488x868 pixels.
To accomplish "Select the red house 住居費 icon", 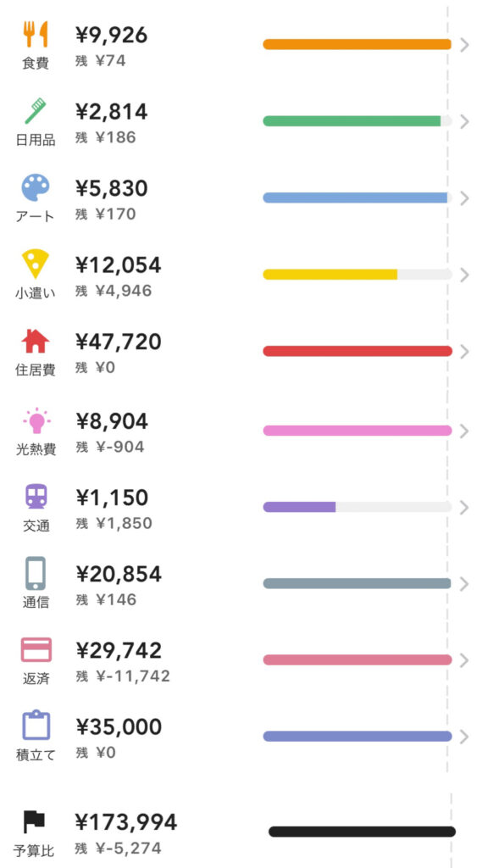I will tap(36, 341).
